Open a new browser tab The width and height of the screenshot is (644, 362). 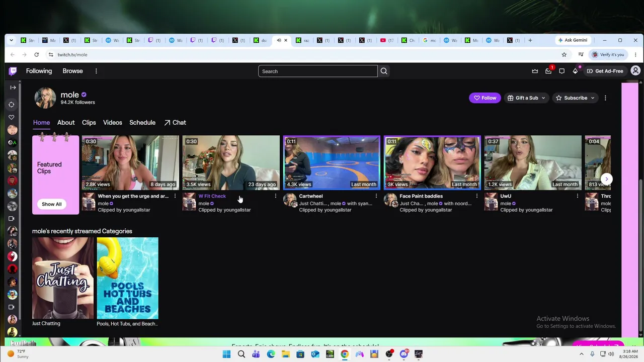[530, 40]
